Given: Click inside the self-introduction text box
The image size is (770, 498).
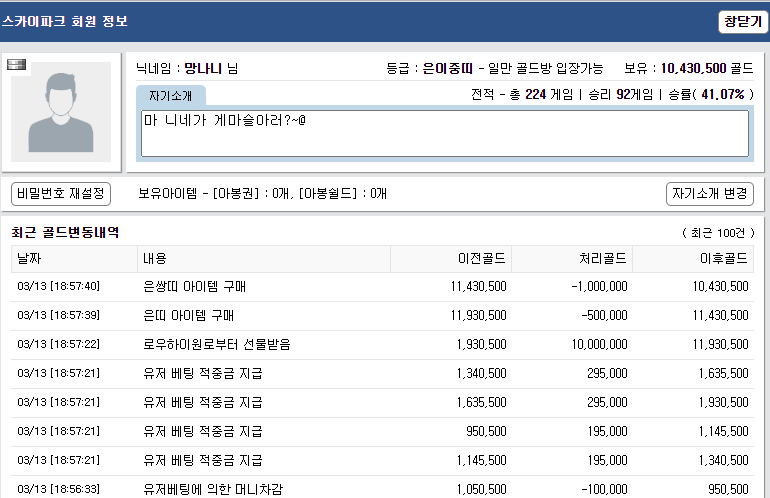Looking at the screenshot, I should tap(445, 134).
